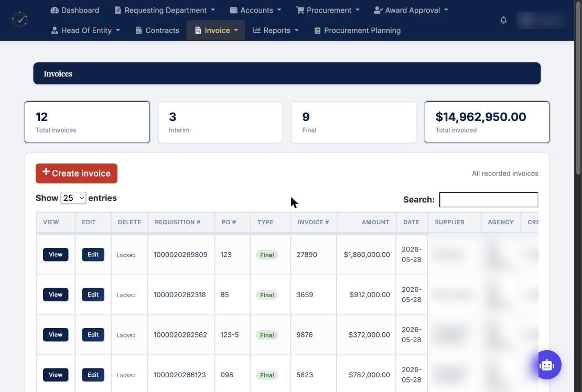Edit invoice 27890
This screenshot has height=392, width=582.
[93, 254]
